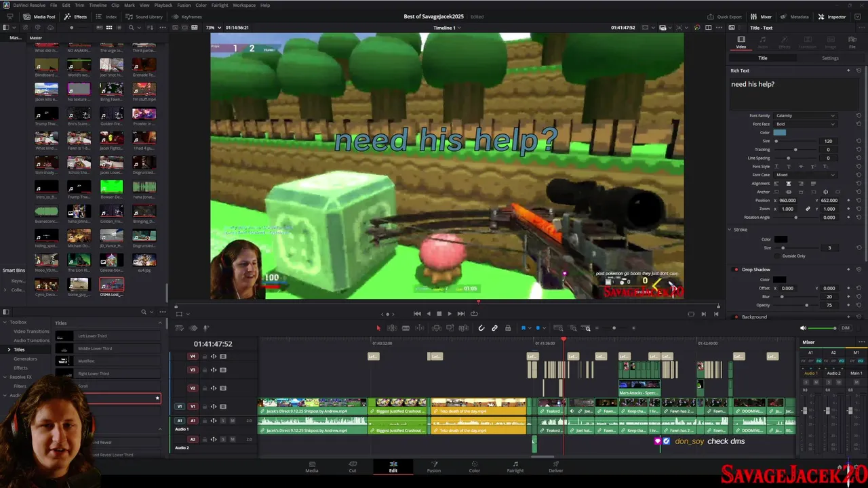Viewport: 868px width, 488px height.
Task: Open the Timeline 1 name dropdown
Action: (447, 28)
